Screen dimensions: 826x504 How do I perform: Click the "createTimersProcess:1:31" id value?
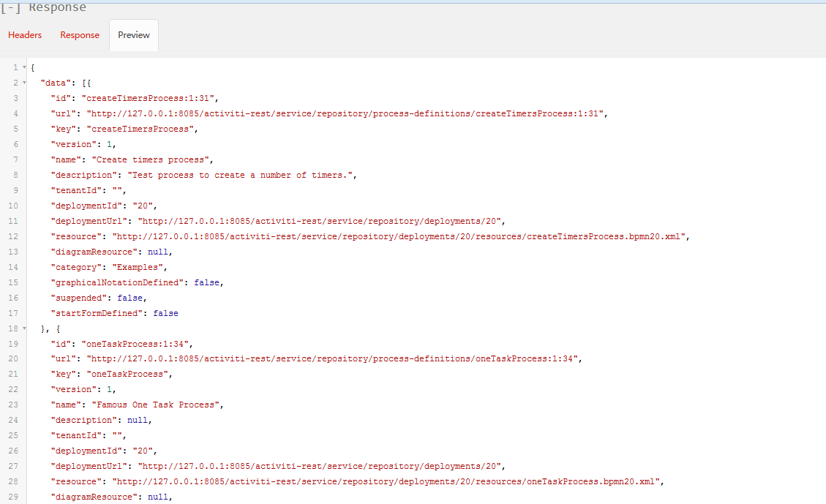148,98
